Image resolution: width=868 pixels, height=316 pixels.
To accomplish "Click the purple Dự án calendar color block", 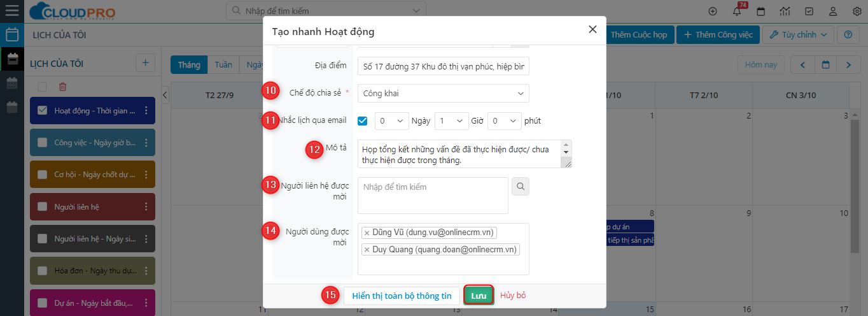I will click(x=92, y=303).
